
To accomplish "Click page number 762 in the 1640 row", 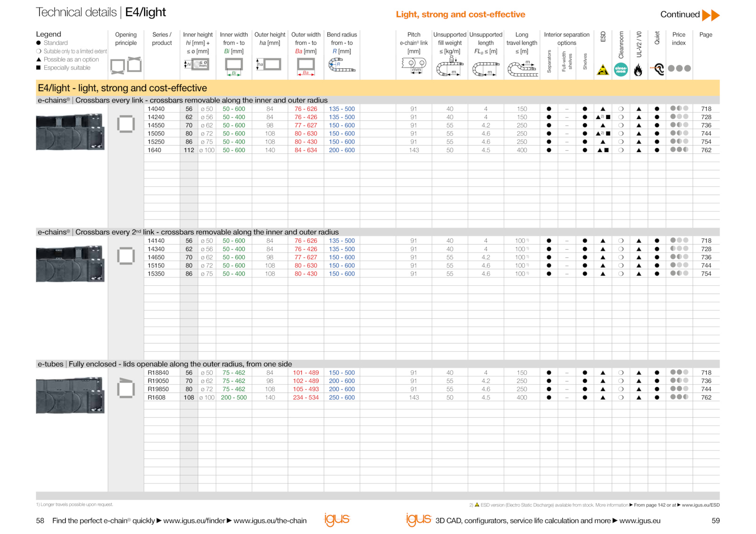I will 706,150.
